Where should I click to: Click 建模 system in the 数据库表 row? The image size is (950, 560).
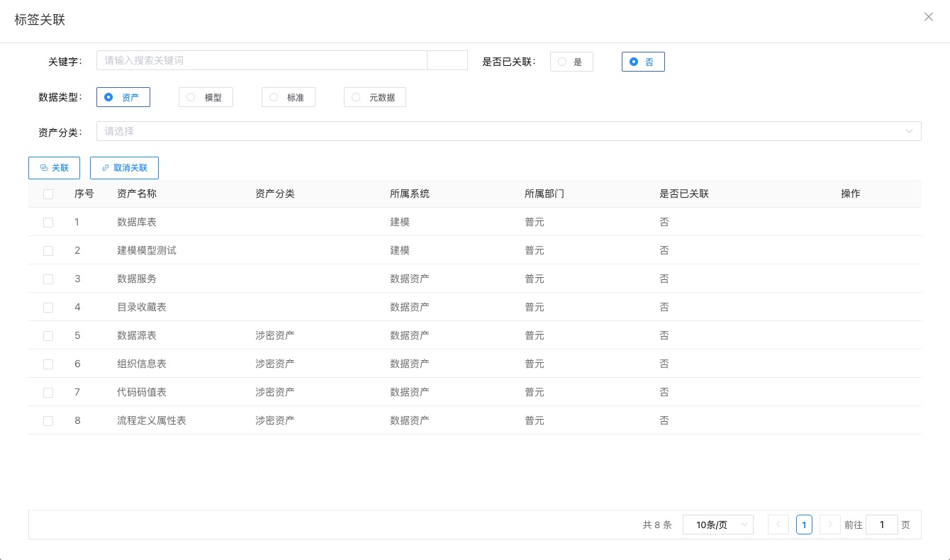click(400, 222)
